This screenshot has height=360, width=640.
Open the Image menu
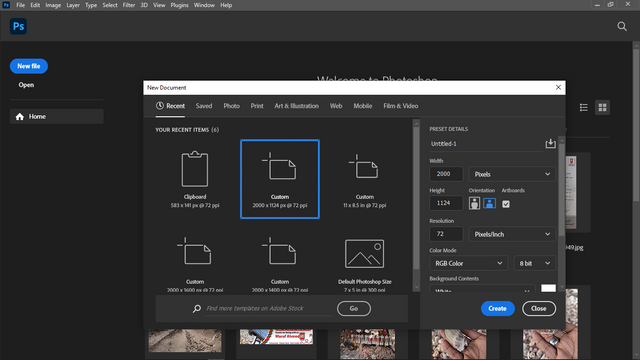pyautogui.click(x=53, y=5)
